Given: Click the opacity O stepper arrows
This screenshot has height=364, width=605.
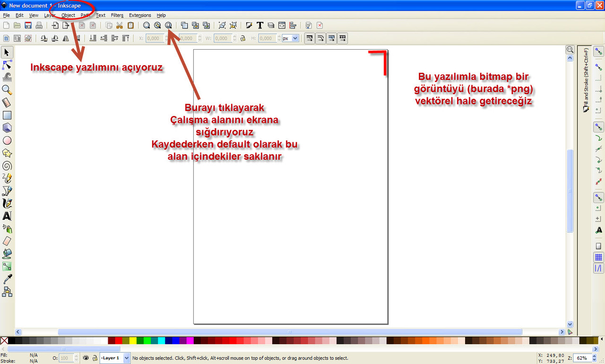Looking at the screenshot, I should [x=77, y=358].
